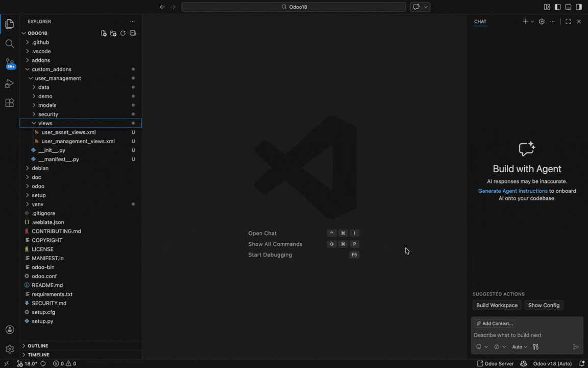Viewport: 588px width, 368px height.
Task: Open the new chat dropdown chevron
Action: point(532,22)
